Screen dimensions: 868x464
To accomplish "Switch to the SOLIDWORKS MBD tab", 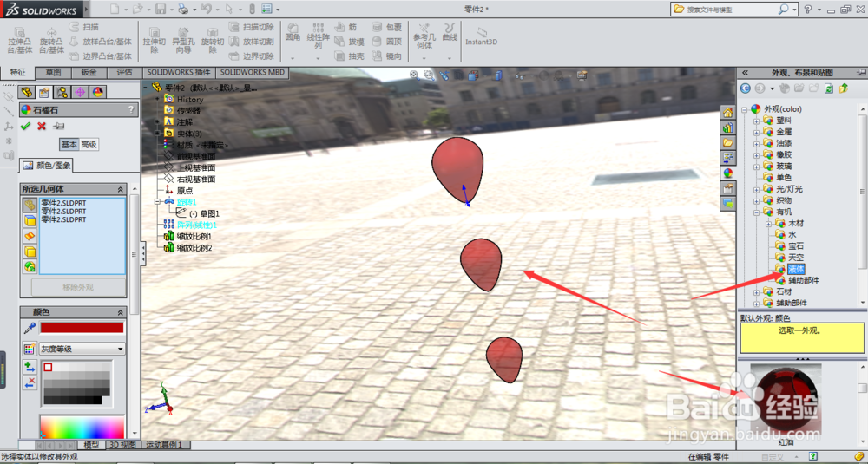I will pyautogui.click(x=253, y=72).
